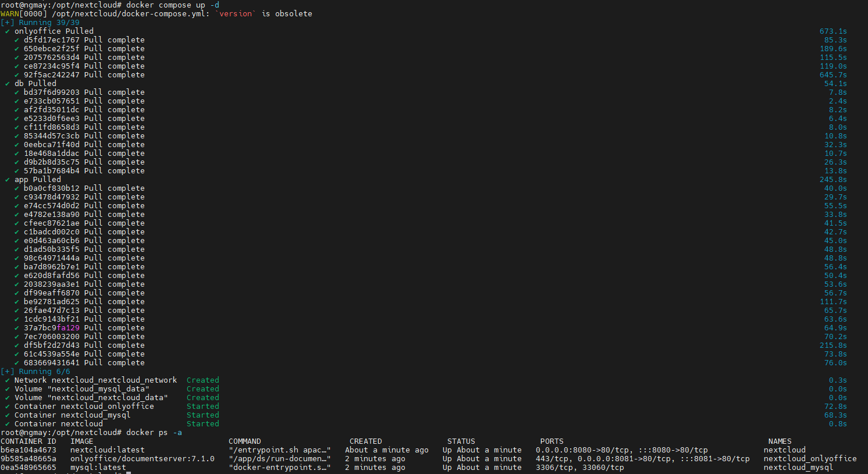Click the 'onlyoffice Pulled' line
The width and height of the screenshot is (868, 474).
[x=54, y=31]
